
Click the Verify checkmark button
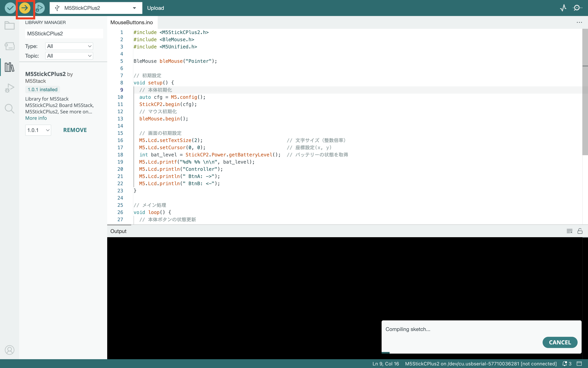click(x=10, y=8)
